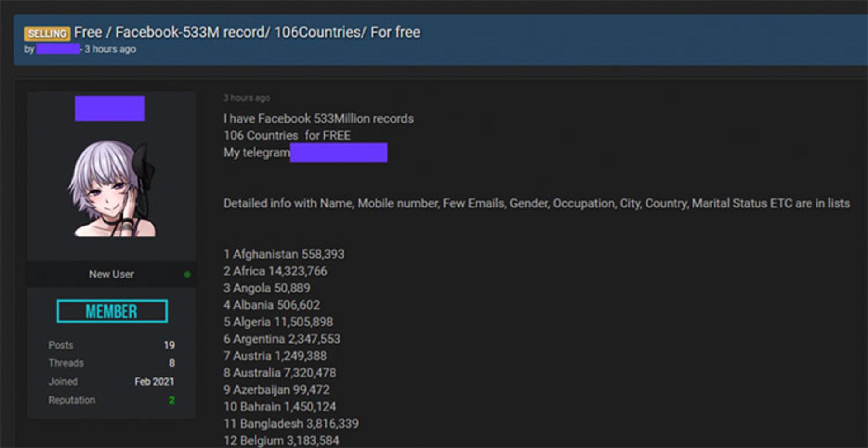Click the Posts count 19
This screenshot has width=868, height=448.
169,345
